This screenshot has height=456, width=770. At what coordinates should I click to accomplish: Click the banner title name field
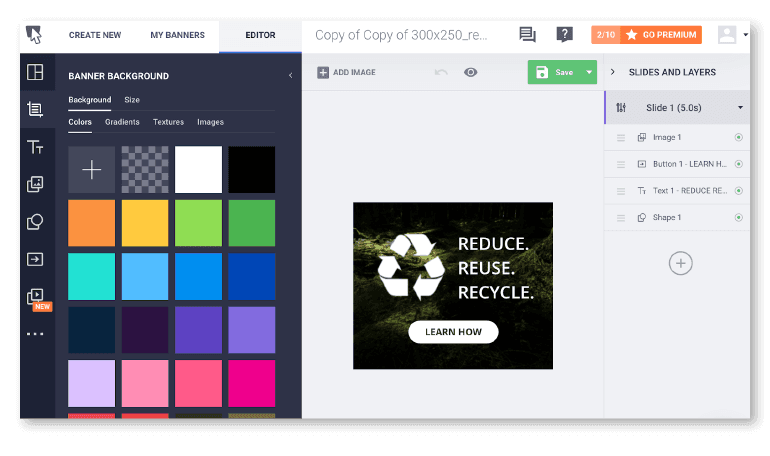(401, 35)
